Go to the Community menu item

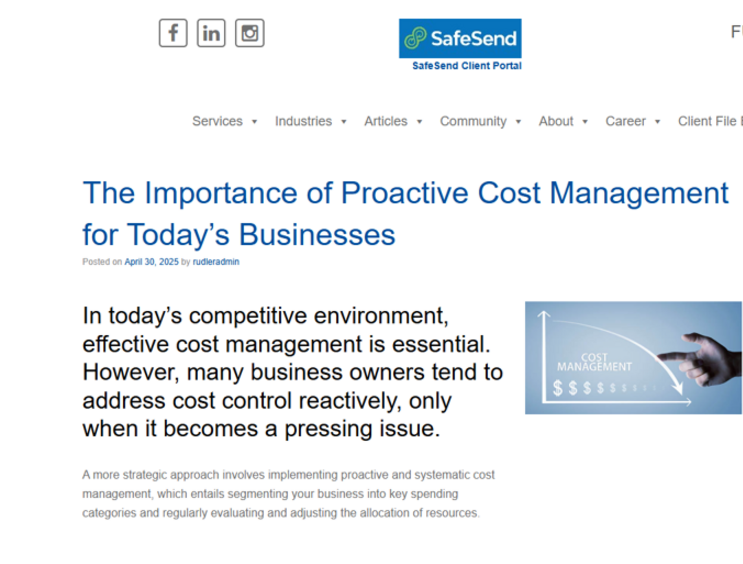click(x=473, y=121)
